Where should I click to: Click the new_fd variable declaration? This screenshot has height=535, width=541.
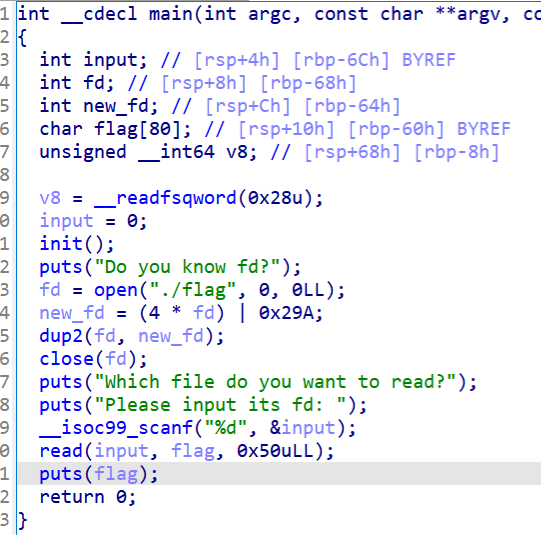pyautogui.click(x=99, y=106)
